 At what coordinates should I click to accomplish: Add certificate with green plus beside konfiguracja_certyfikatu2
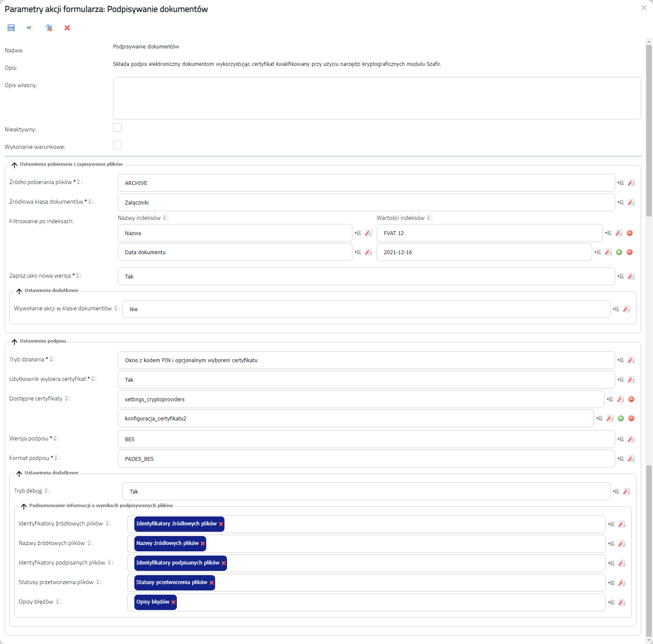pyautogui.click(x=621, y=418)
